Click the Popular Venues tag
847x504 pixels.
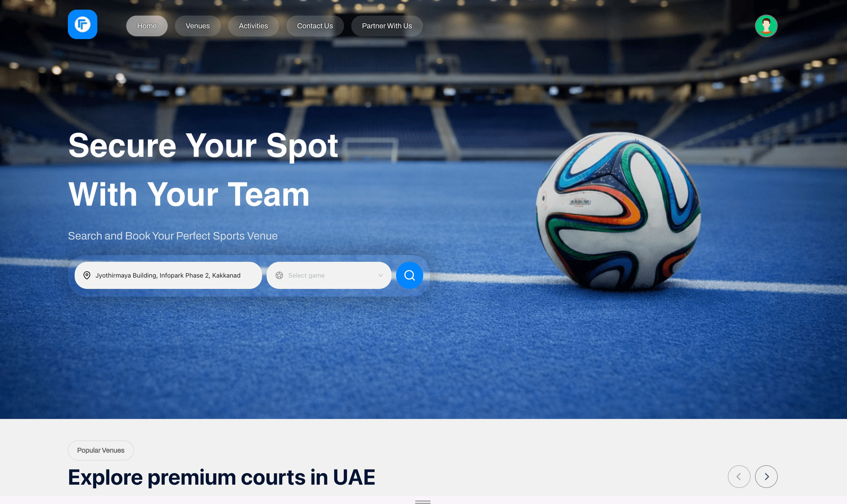pos(101,450)
